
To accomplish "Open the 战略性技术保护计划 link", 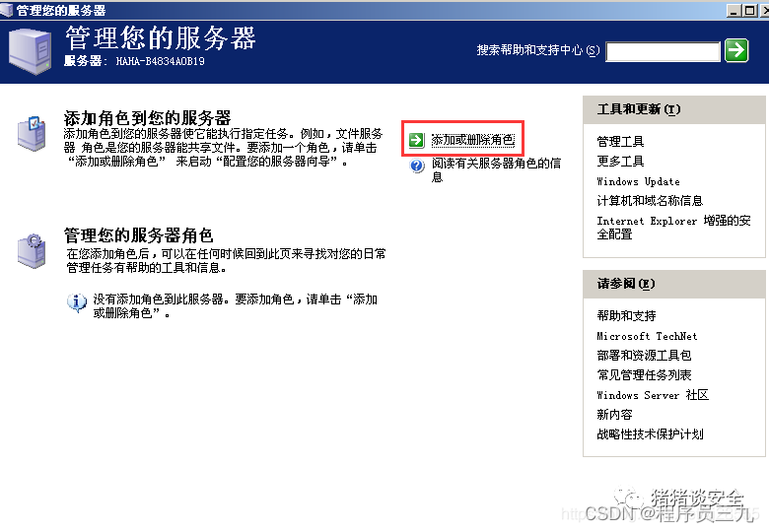I will point(650,434).
